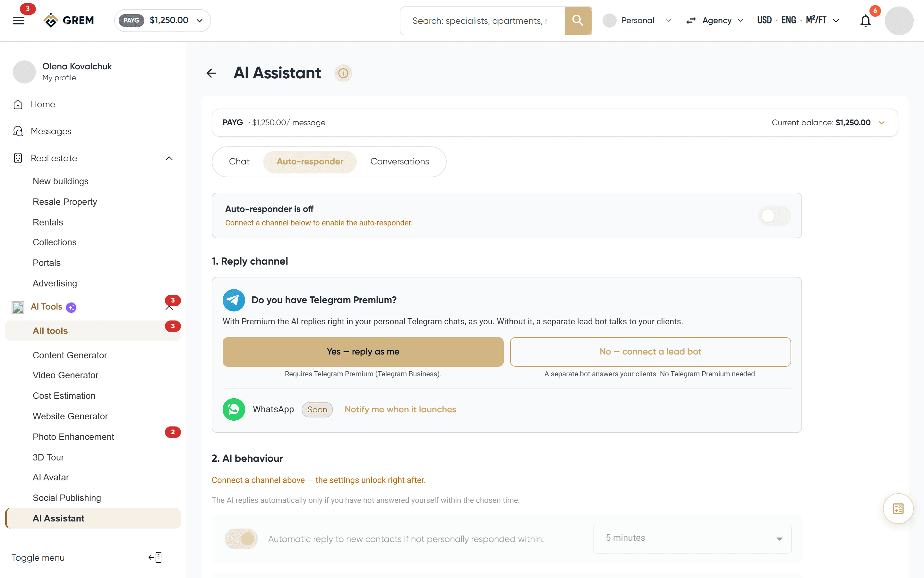924x578 pixels.
Task: Open AI Assistant info icon
Action: (343, 73)
